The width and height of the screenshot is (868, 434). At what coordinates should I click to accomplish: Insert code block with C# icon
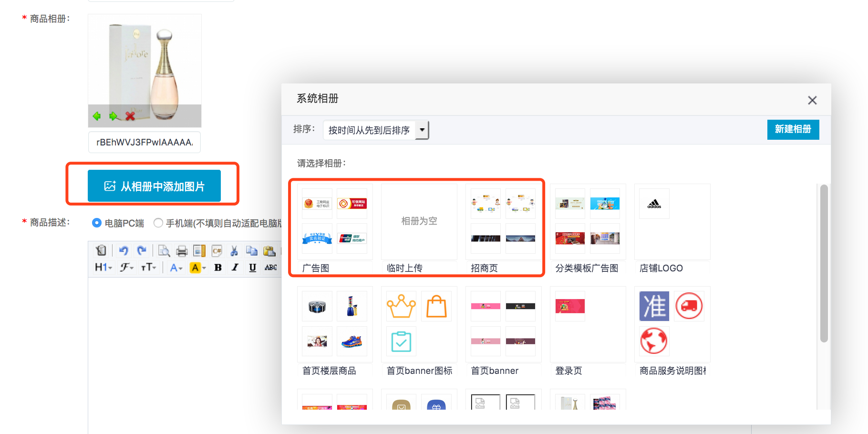[x=217, y=250]
